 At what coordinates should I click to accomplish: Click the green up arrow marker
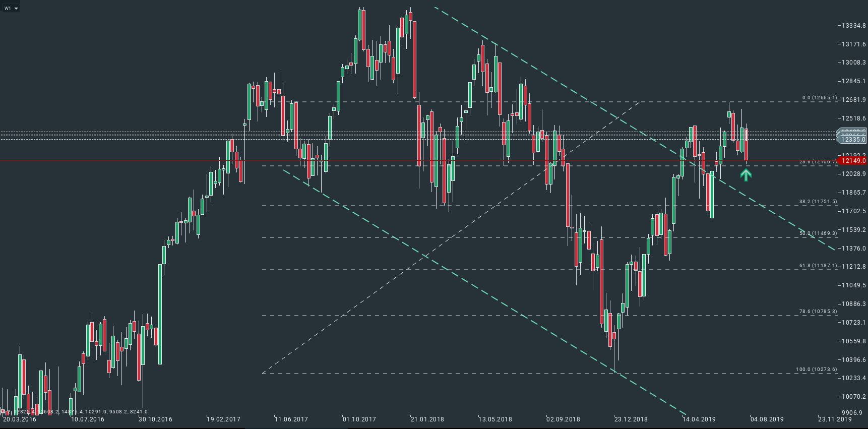[x=746, y=175]
